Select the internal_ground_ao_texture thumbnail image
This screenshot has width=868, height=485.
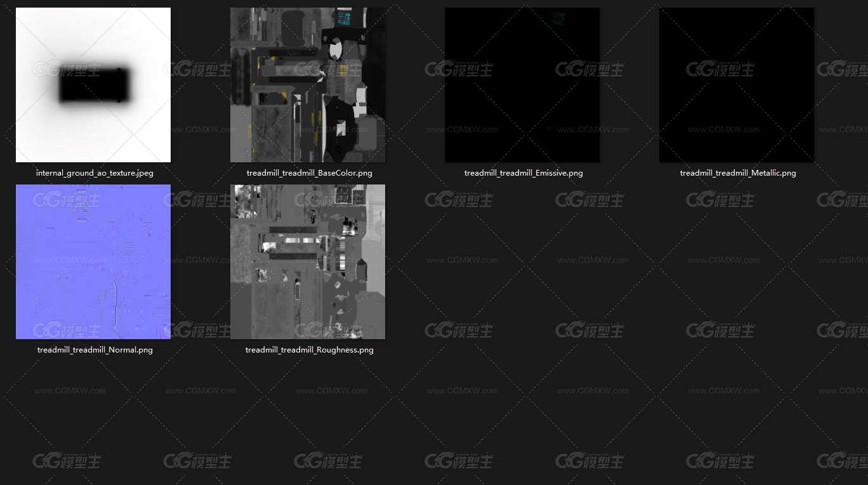coord(93,85)
